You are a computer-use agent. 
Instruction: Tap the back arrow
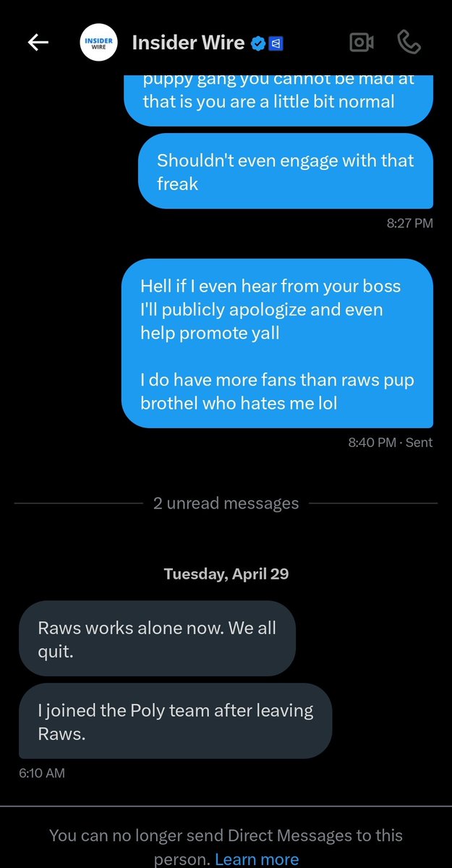coord(38,43)
